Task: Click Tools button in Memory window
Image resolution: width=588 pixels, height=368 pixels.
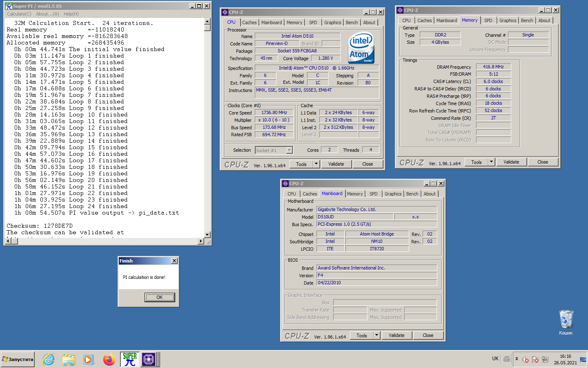Action: [x=477, y=162]
